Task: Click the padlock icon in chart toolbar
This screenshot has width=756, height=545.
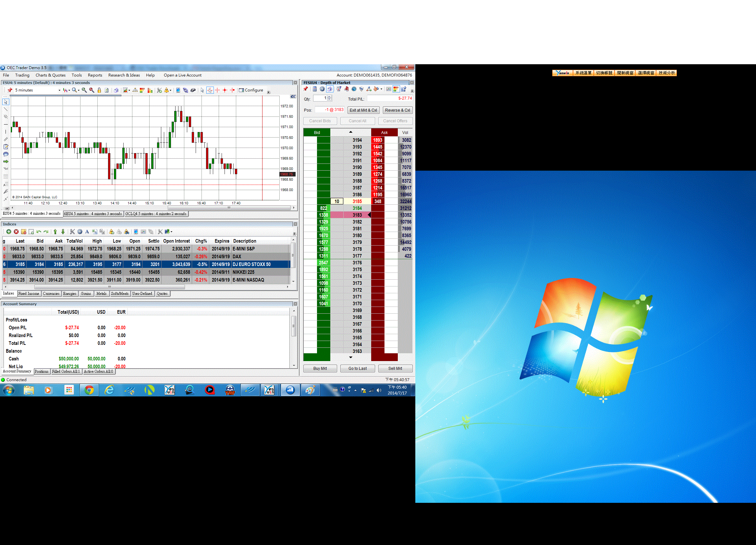Action: point(99,90)
